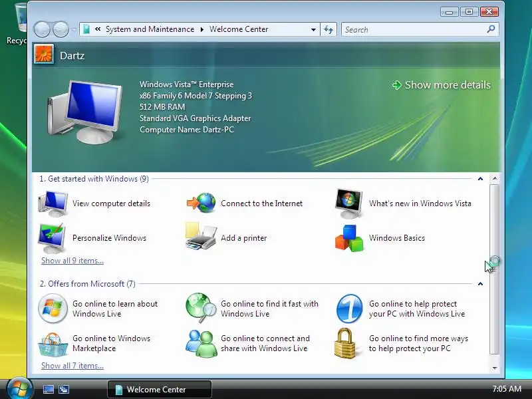Collapse the Offers from Microsoft section
The height and width of the screenshot is (399, 532).
point(480,284)
